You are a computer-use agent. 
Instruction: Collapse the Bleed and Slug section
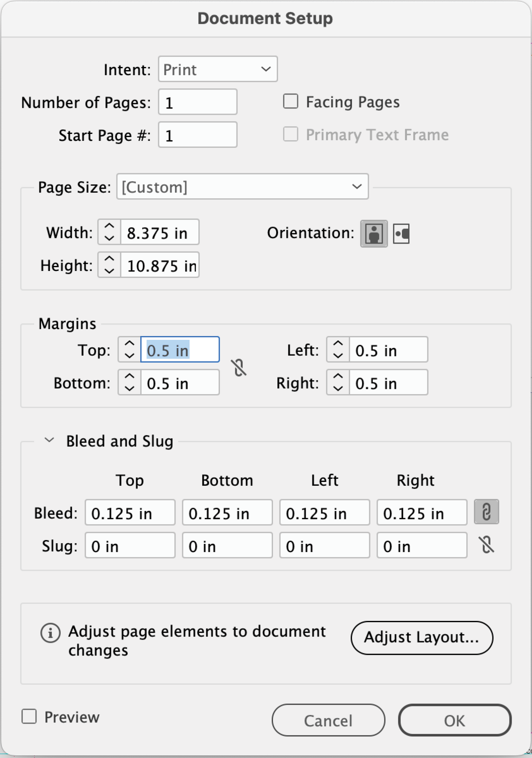point(49,440)
